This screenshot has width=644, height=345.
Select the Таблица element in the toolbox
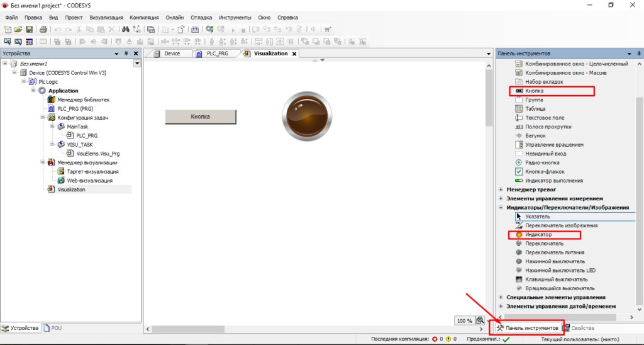(x=536, y=109)
